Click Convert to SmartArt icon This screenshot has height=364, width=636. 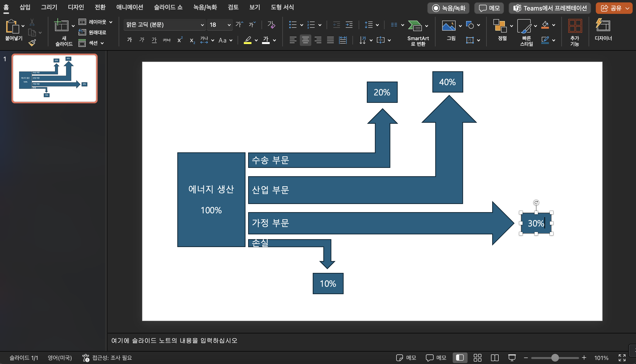coord(415,26)
